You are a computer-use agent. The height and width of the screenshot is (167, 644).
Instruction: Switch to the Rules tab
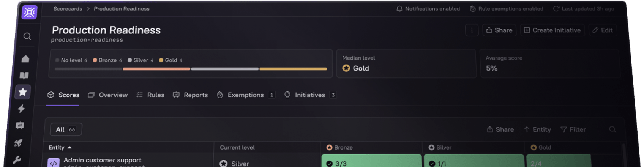150,95
